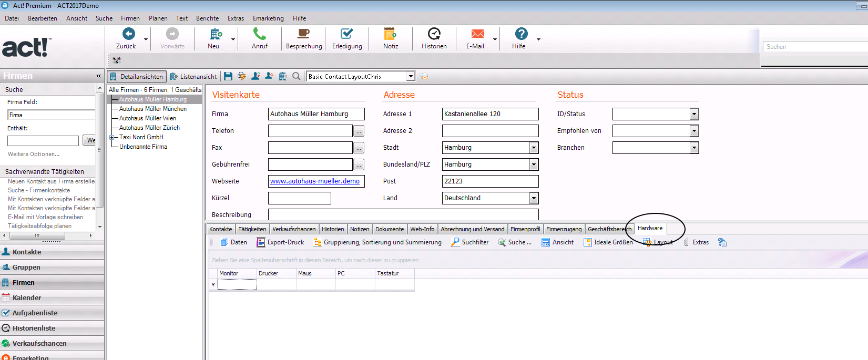This screenshot has height=360, width=868.
Task: Select Autohaus Müller Zürich in tree
Action: [x=149, y=128]
